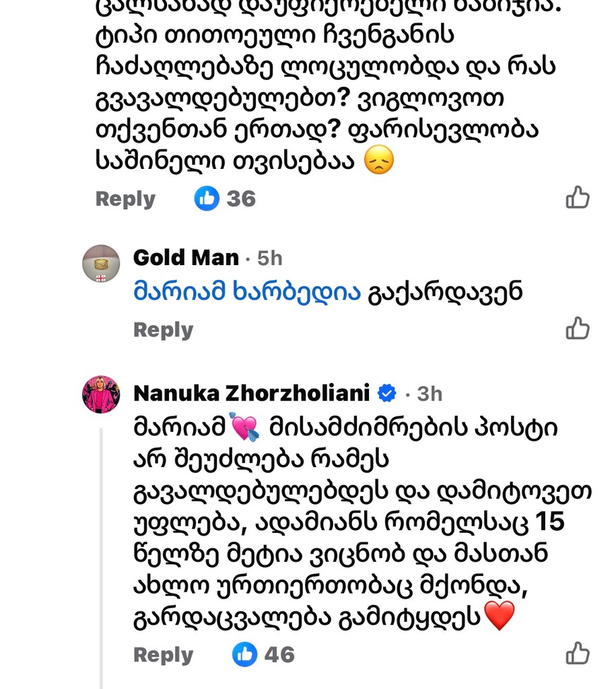Open blue like reaction icon beside 46
The image size is (616, 689).
(x=245, y=654)
